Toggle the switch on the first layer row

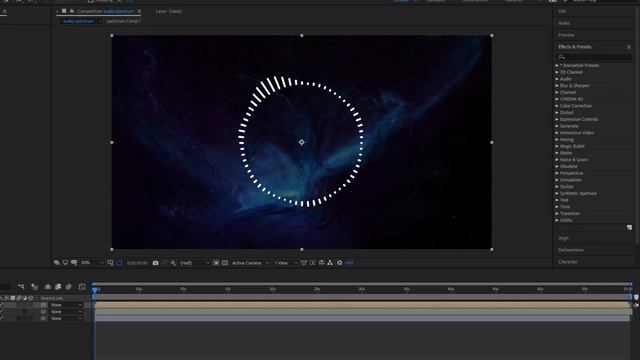click(x=2, y=305)
